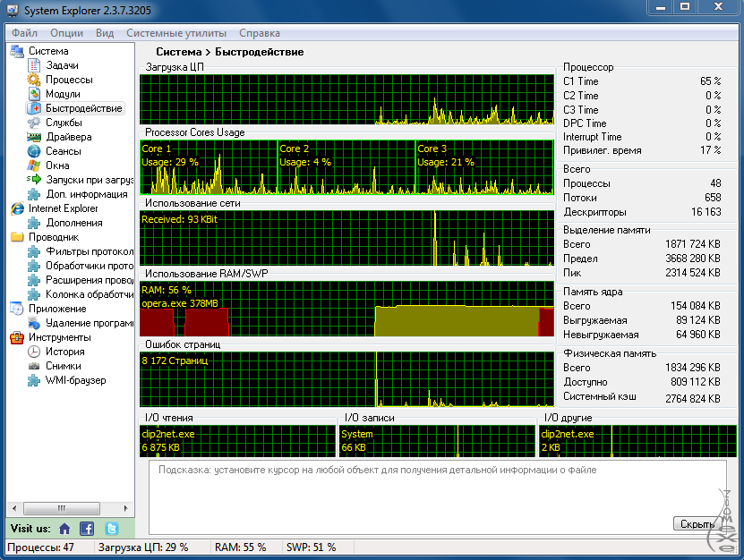
Task: Click the Дополнения puzzle icon
Action: tap(34, 223)
